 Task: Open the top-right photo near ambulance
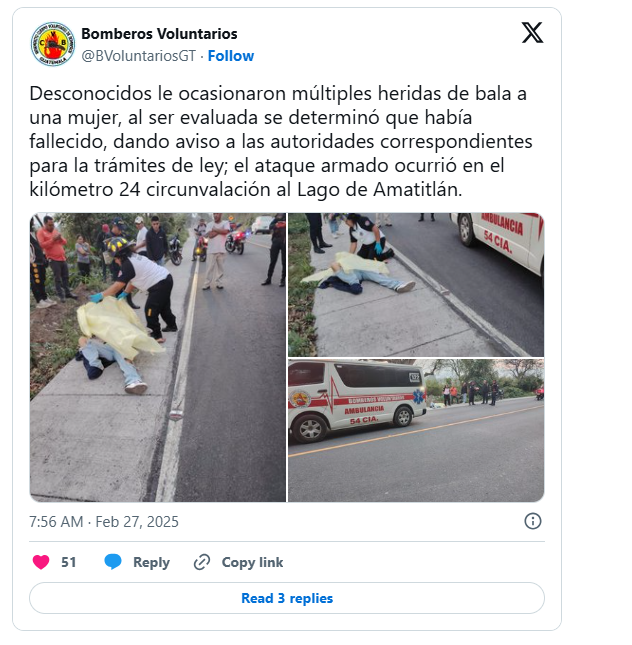[416, 285]
